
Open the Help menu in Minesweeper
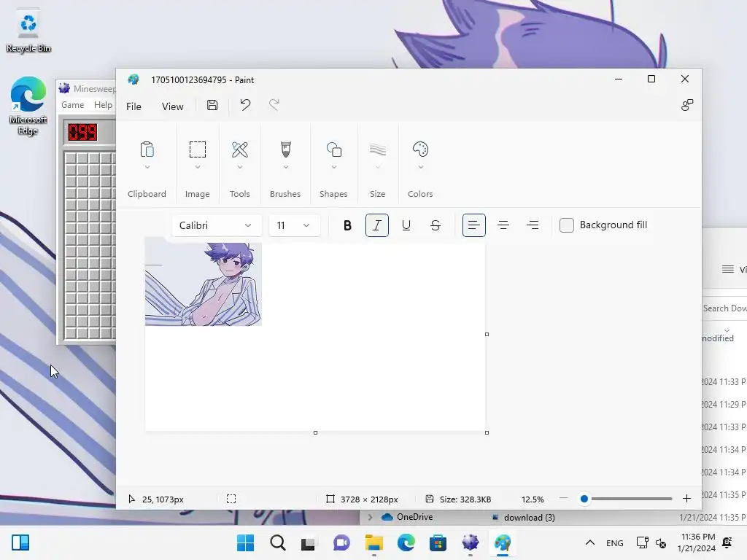coord(103,105)
